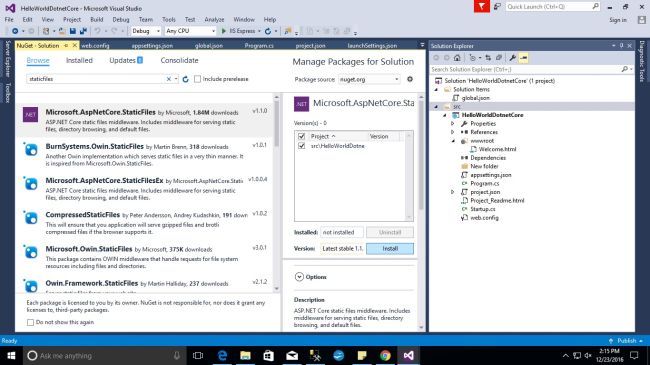Click the package details scrollbar thumb
Image resolution: width=650 pixels, height=365 pixels.
tap(421, 154)
